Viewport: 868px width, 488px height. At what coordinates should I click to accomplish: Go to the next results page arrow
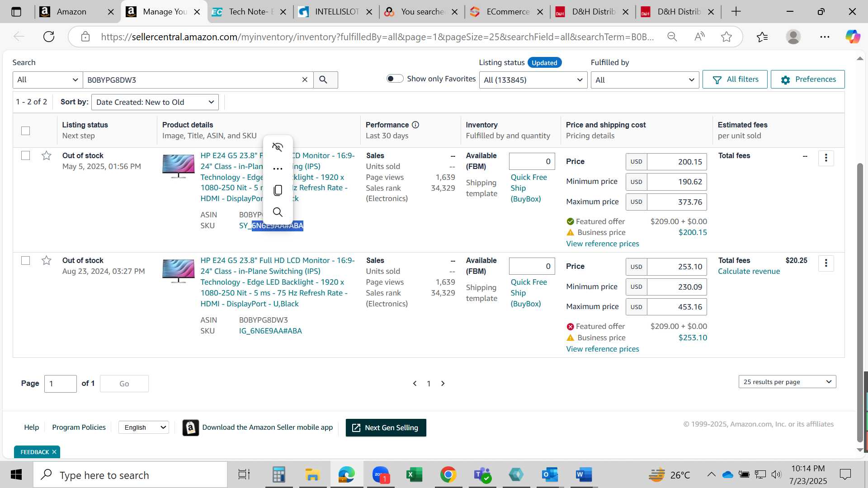pyautogui.click(x=443, y=384)
